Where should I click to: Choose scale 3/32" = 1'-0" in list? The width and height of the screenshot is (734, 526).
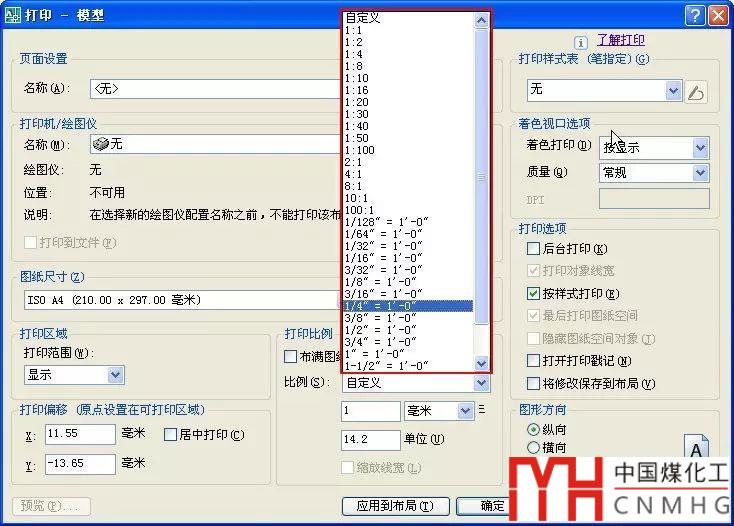click(x=408, y=270)
